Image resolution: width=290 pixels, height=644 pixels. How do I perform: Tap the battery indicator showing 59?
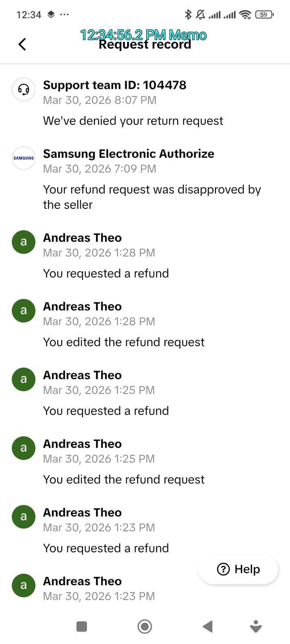click(x=264, y=15)
